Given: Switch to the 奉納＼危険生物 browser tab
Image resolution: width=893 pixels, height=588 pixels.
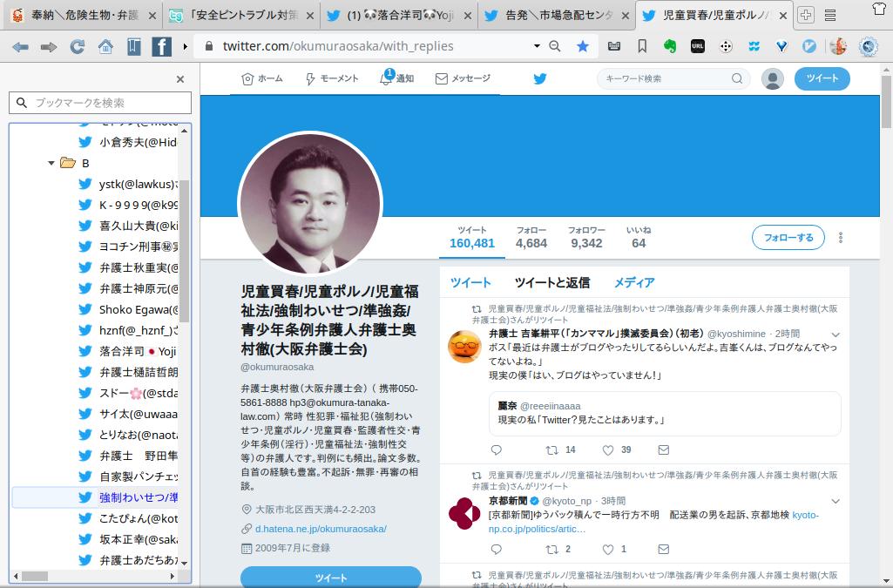Looking at the screenshot, I should [x=83, y=16].
